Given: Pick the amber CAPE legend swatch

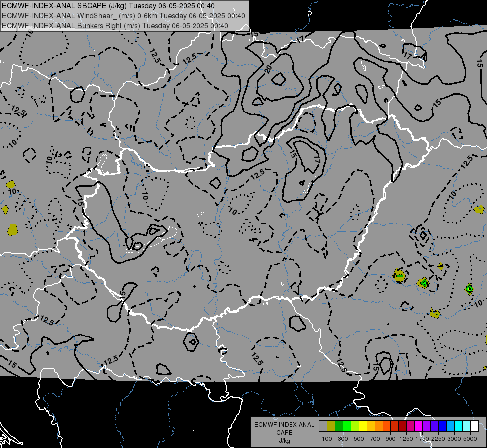Looking at the screenshot, I should tap(371, 426).
